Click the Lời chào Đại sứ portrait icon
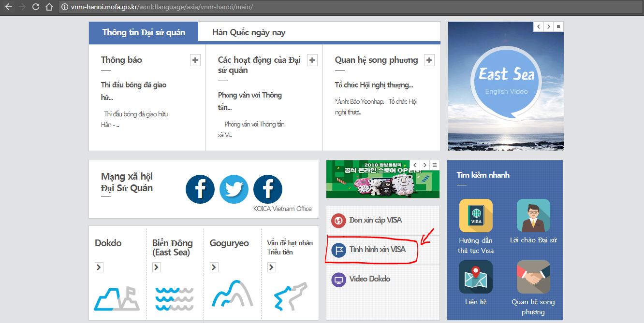This screenshot has width=644, height=323. tap(533, 215)
